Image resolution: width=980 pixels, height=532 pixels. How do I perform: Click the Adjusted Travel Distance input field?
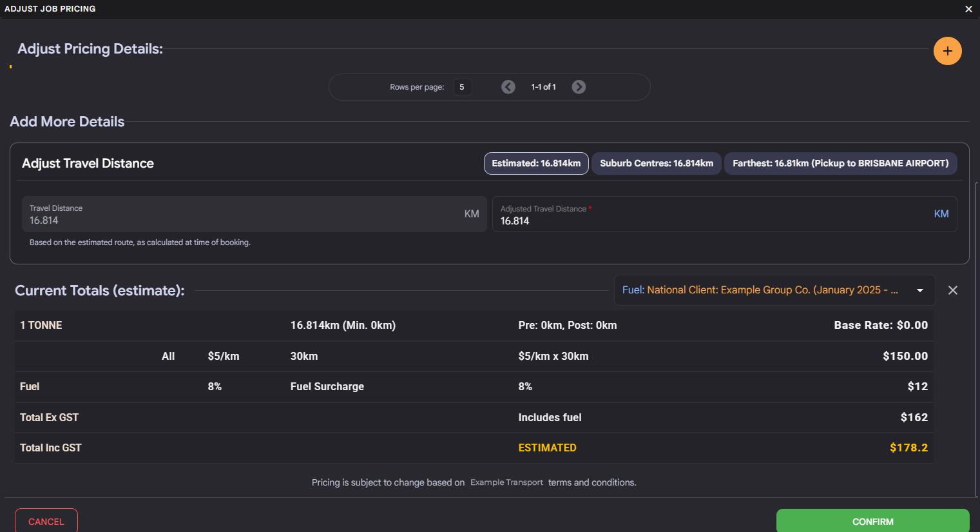coord(725,214)
